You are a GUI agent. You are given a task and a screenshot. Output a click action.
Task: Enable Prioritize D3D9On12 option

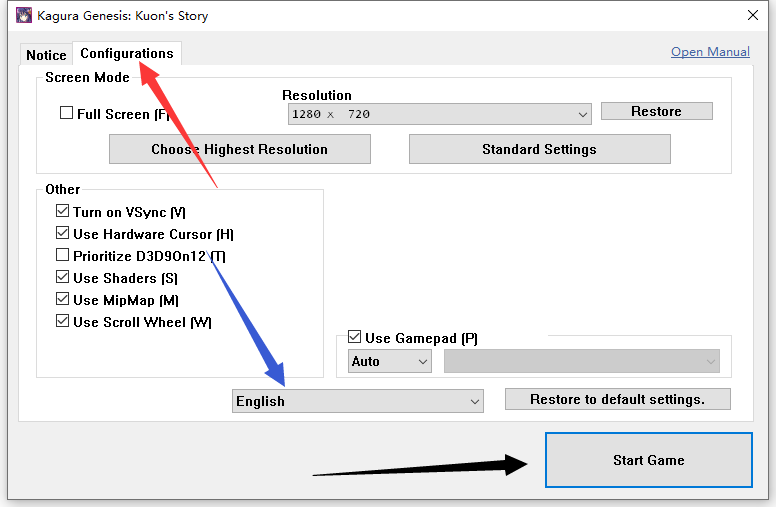coord(63,256)
